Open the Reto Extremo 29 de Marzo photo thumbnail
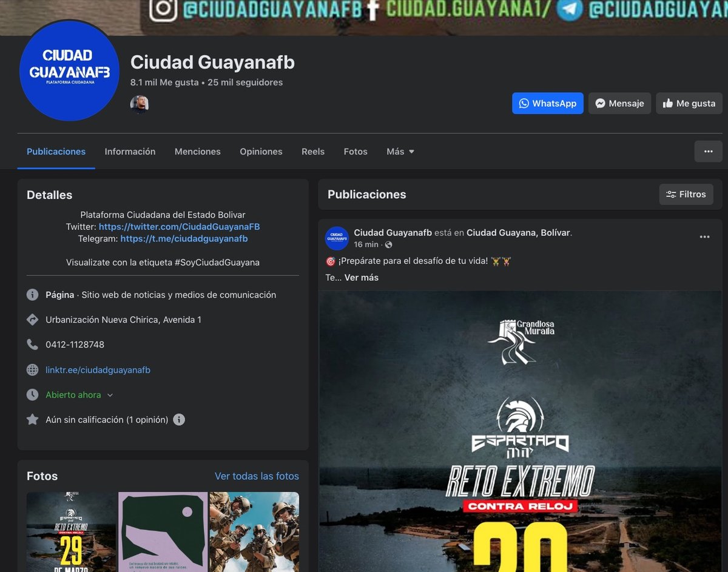 coord(71,532)
